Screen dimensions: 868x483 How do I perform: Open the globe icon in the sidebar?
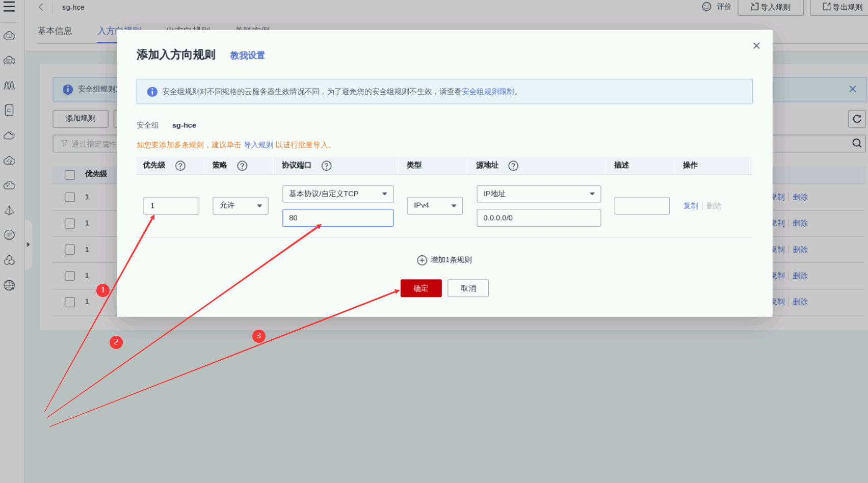pyautogui.click(x=9, y=285)
